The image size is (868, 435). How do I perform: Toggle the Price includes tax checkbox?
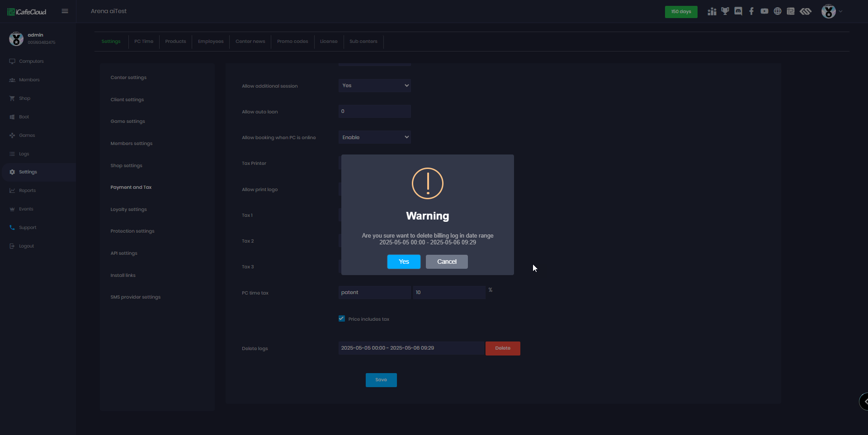pos(342,318)
